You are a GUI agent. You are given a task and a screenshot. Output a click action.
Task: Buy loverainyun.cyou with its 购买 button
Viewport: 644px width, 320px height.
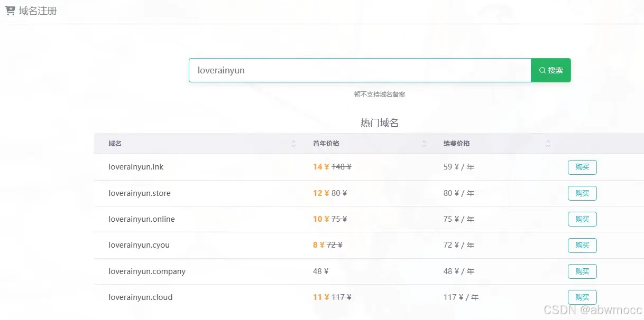(x=582, y=246)
